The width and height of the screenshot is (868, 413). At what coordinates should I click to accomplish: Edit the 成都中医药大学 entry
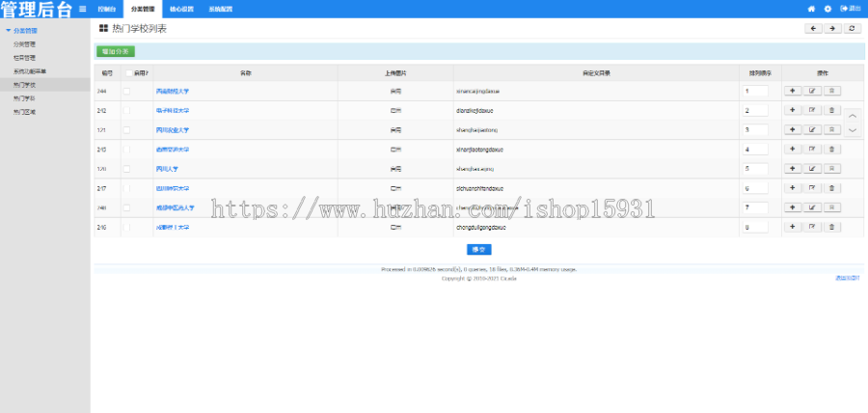tap(812, 207)
